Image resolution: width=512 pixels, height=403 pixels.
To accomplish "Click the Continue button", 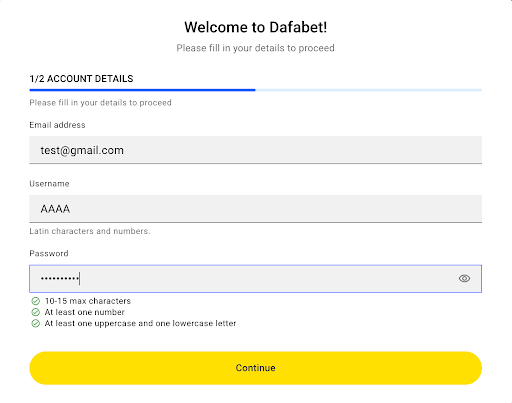I will click(255, 368).
